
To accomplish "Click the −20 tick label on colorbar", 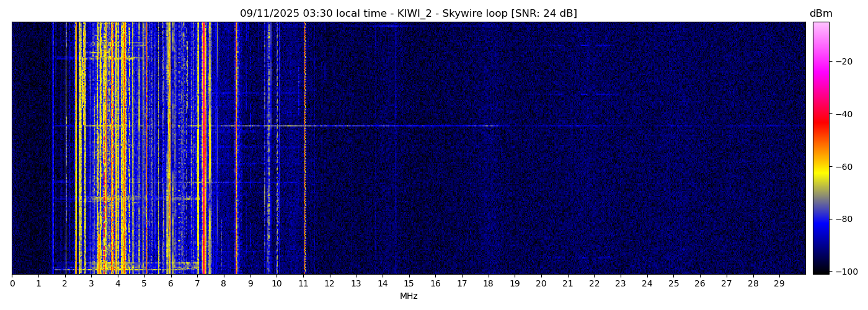I will pyautogui.click(x=843, y=61).
